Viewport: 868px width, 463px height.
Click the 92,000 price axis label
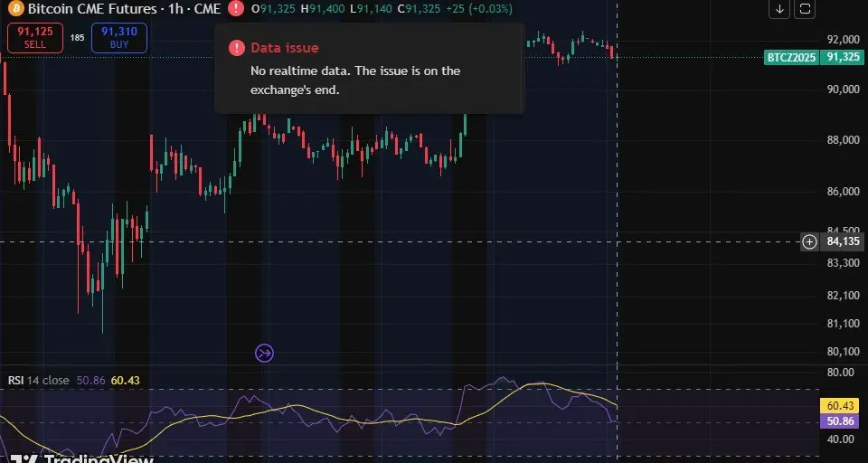tap(843, 40)
